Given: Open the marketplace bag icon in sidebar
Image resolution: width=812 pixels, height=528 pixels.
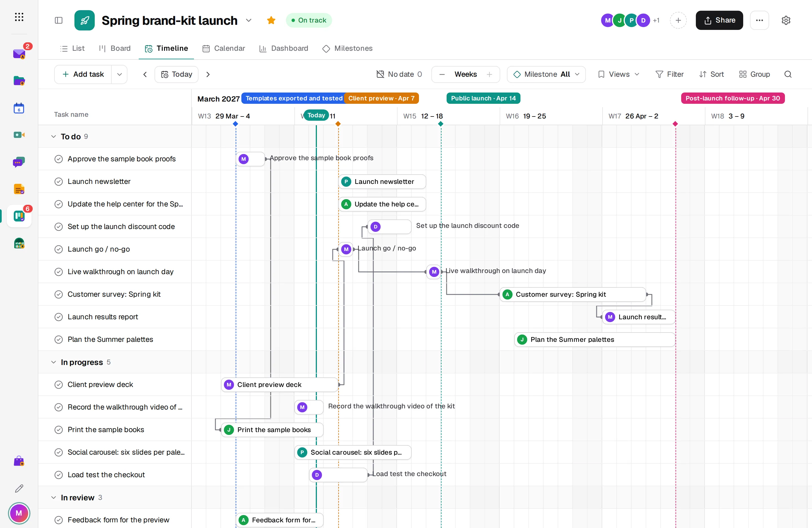Looking at the screenshot, I should [19, 461].
